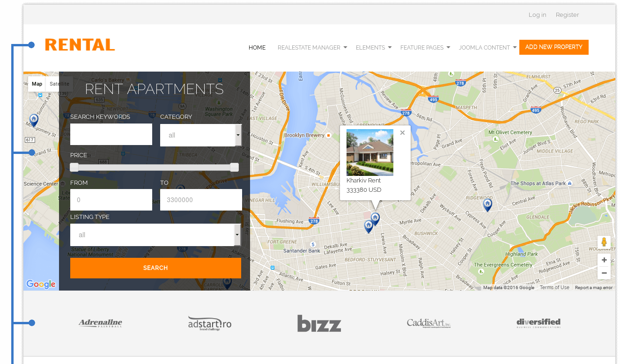The width and height of the screenshot is (620, 364).
Task: Switch to Map view type
Action: coord(37,84)
